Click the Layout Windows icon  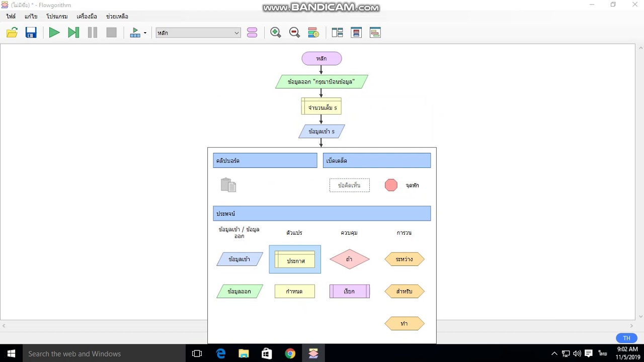(337, 33)
